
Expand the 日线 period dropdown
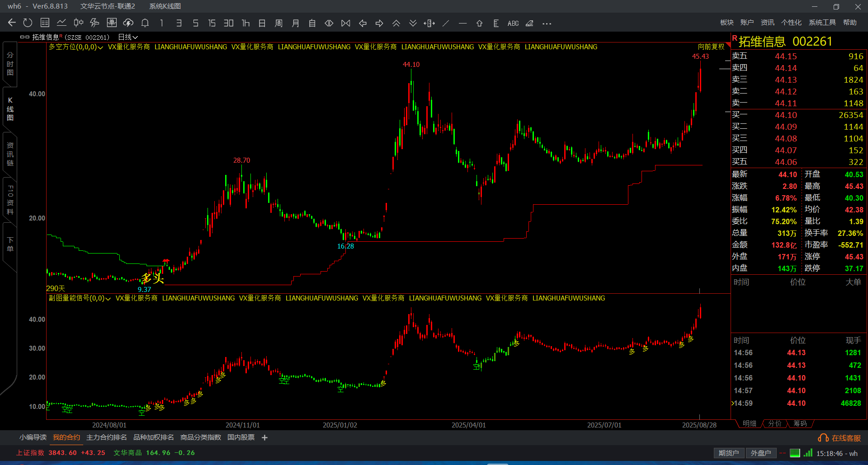coord(128,37)
